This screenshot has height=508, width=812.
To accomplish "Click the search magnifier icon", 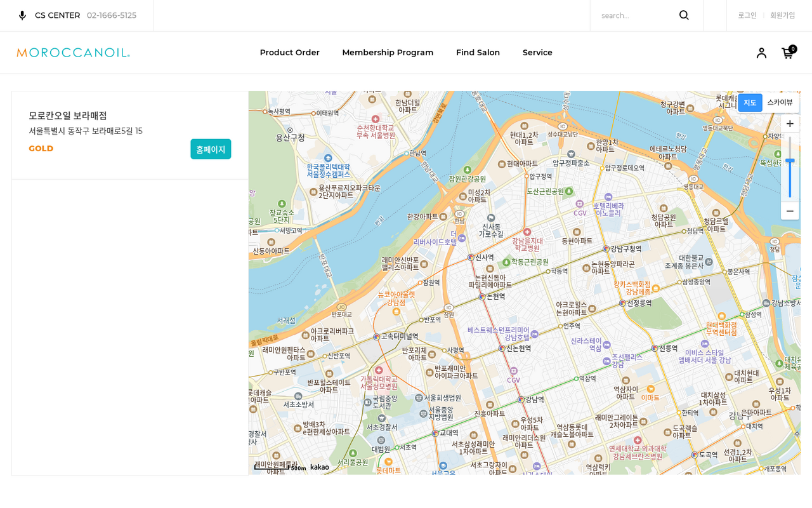I will tap(684, 15).
